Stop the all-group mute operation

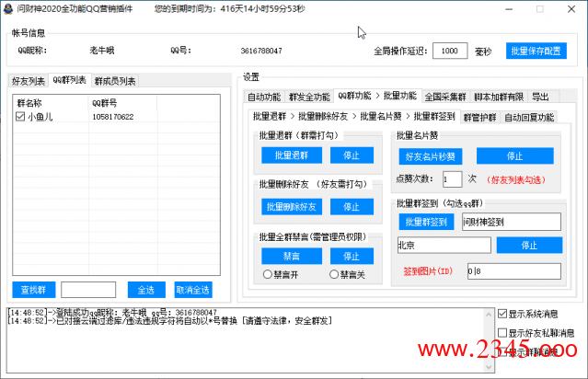point(352,256)
